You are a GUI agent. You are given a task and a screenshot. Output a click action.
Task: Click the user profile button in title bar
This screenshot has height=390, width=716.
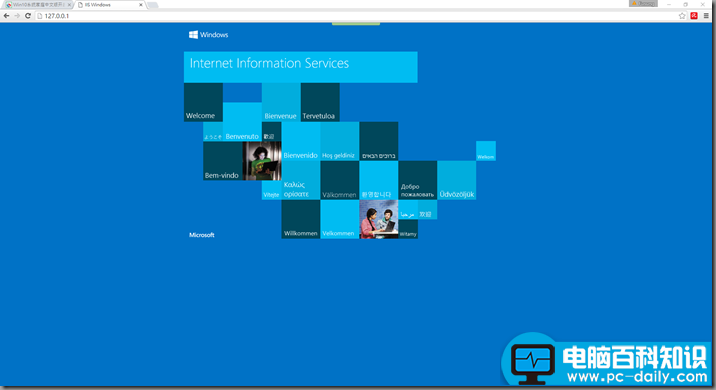[x=643, y=4]
